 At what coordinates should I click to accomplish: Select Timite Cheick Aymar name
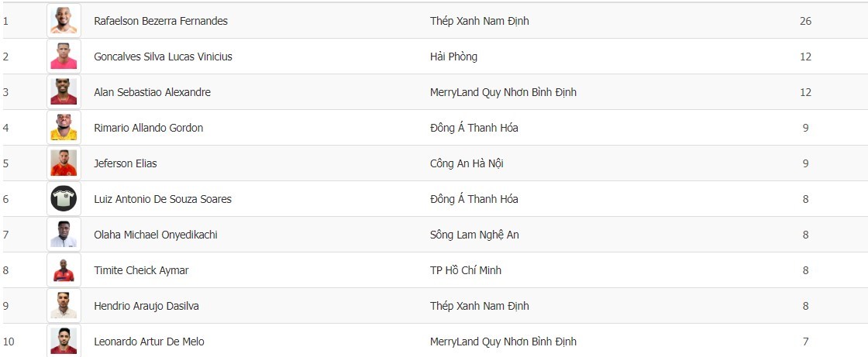pos(141,270)
